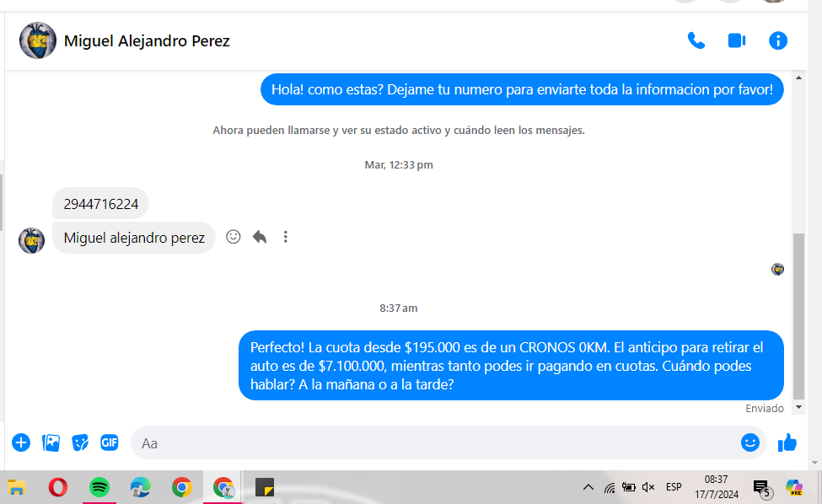Screen dimensions: 822x504
Task: Unmute the system volume in tray
Action: [648, 487]
